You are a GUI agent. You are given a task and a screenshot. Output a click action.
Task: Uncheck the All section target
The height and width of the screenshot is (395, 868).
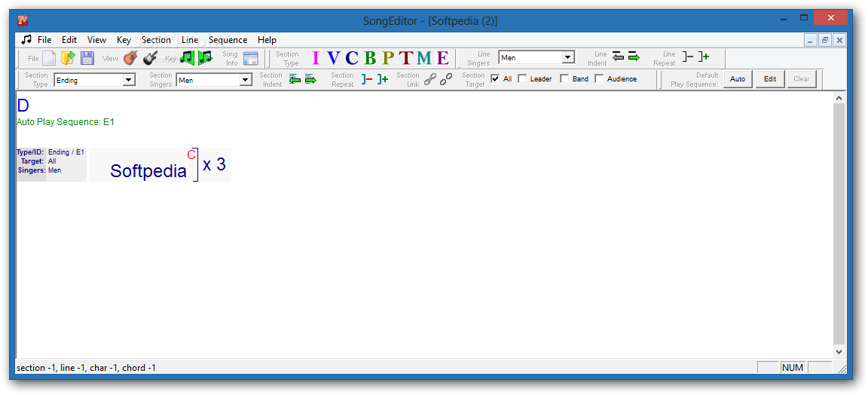pos(496,78)
